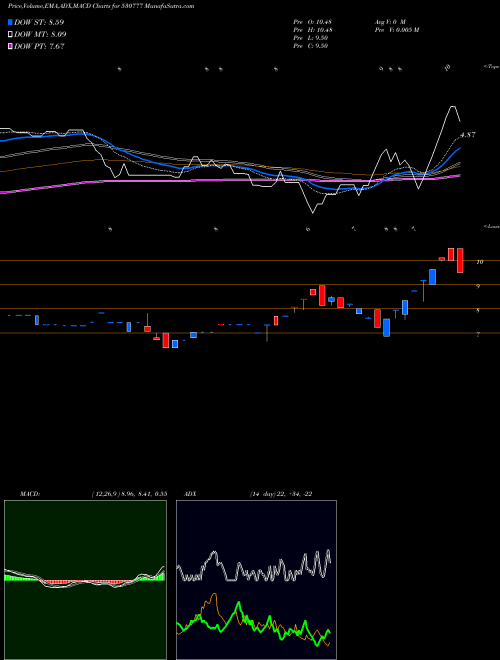Click the white price line peak in the EMA chart
Viewport: 500px width, 660px height.
click(452, 107)
